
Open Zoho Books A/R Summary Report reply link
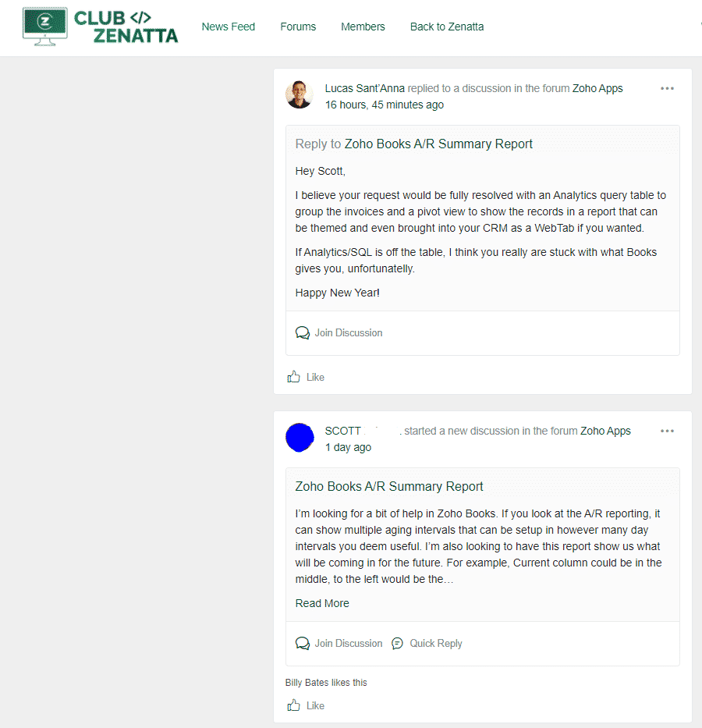pos(438,144)
